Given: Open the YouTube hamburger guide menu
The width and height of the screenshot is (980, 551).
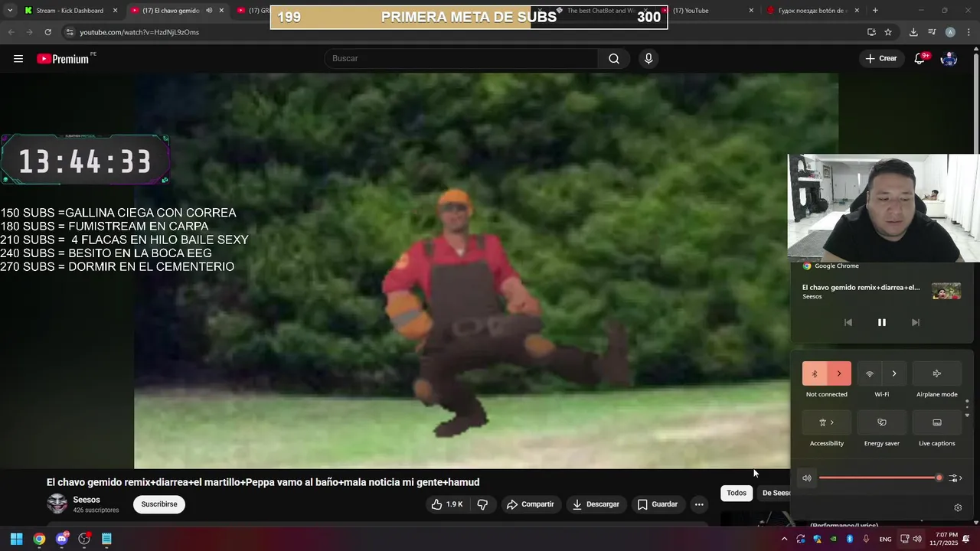Looking at the screenshot, I should (x=18, y=59).
